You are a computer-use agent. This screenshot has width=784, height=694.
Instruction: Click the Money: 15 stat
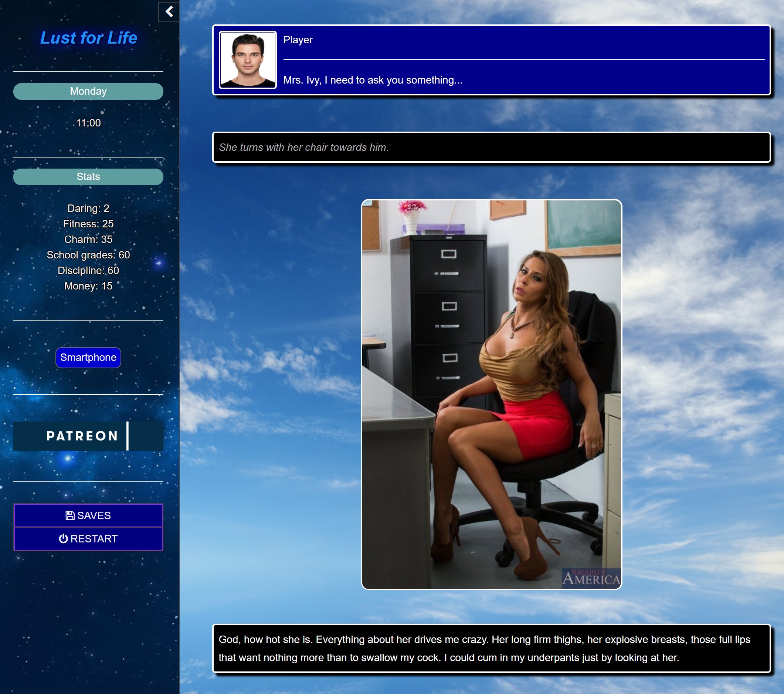coord(88,286)
